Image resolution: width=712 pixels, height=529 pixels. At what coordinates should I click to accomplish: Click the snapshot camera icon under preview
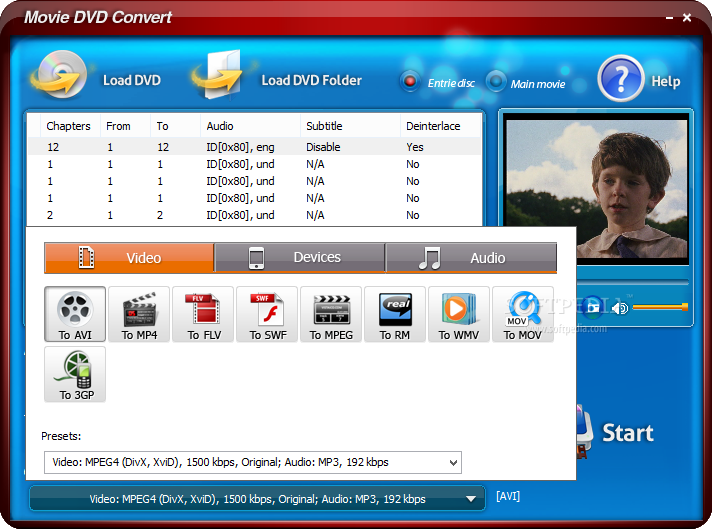592,307
